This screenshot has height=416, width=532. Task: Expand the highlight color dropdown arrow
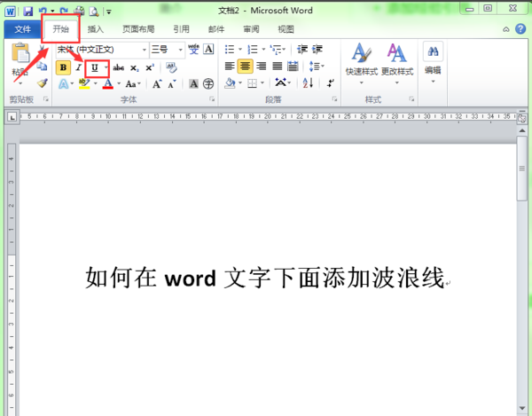96,83
